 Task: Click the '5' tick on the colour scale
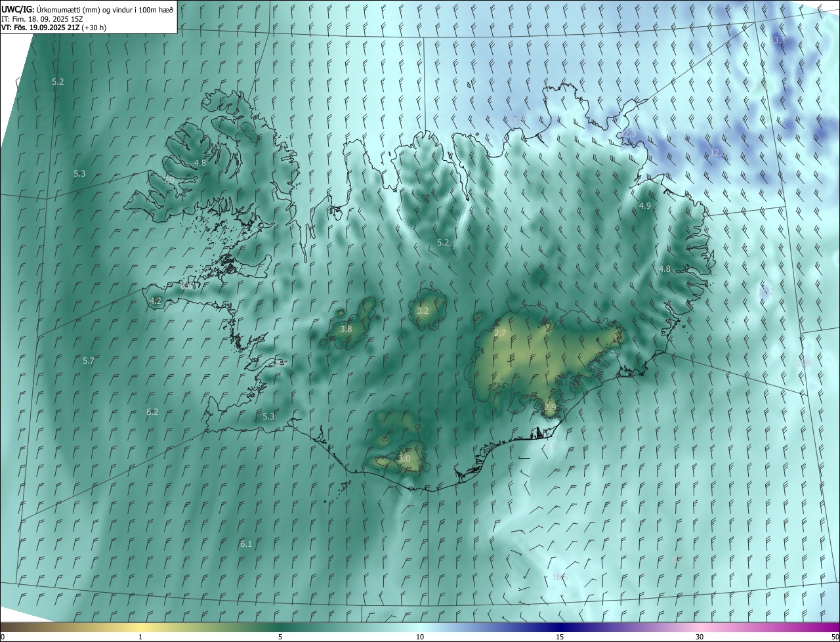tap(280, 637)
